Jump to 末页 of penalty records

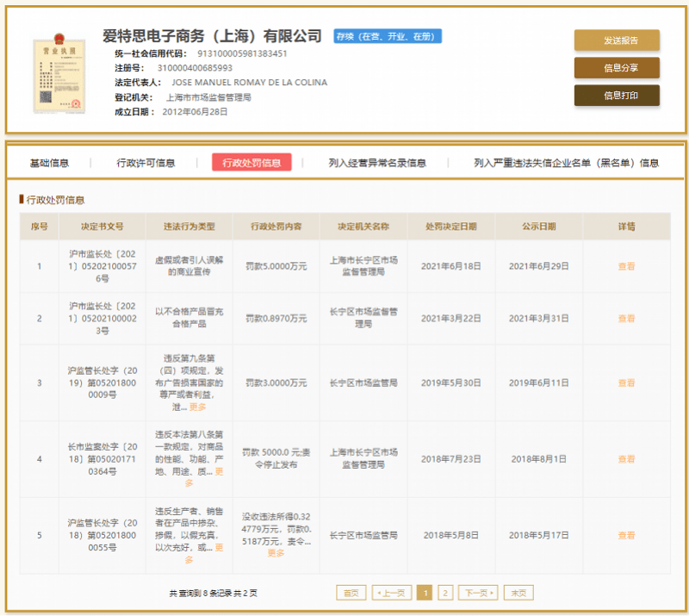pos(518,593)
